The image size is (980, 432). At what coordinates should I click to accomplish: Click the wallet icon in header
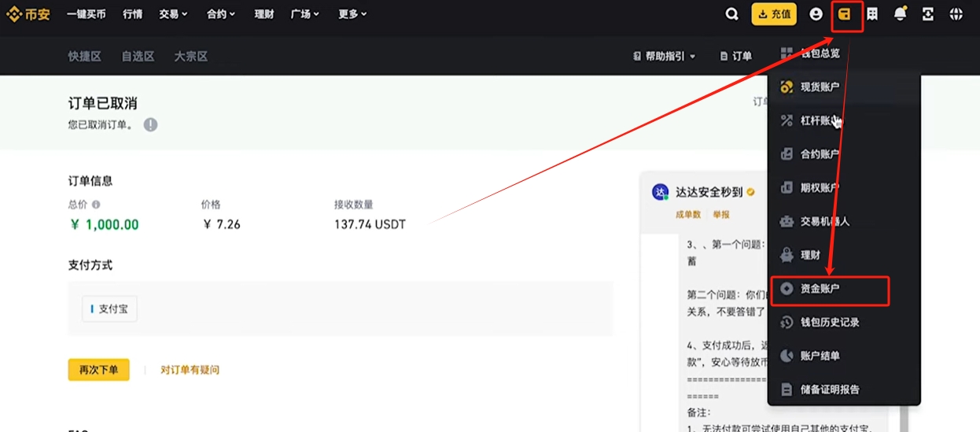click(x=845, y=14)
